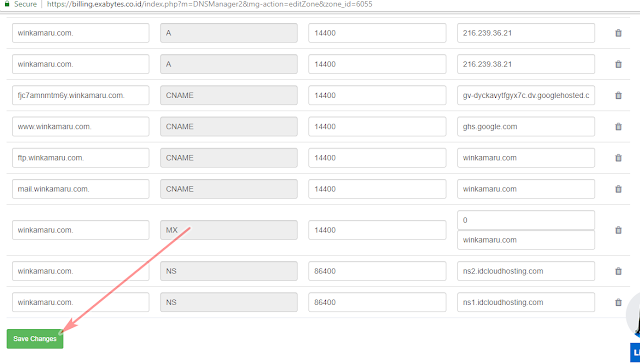The image size is (640, 363).
Task: Delete the ftp.winkamaru.com CNAME record
Action: point(618,158)
